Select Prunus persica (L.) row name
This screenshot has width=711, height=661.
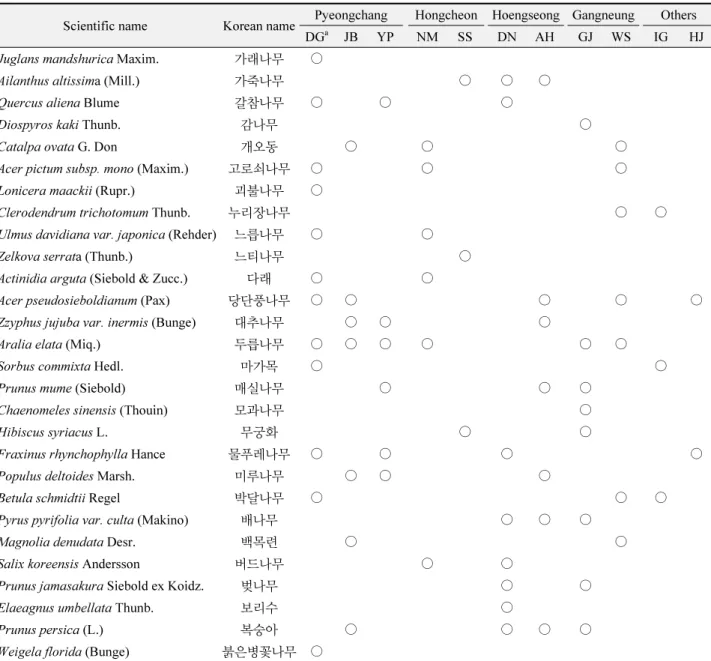point(51,630)
